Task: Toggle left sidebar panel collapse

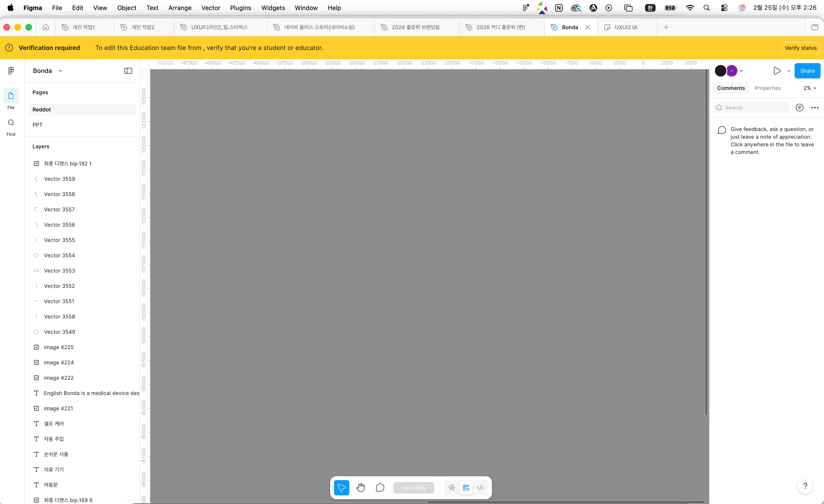Action: click(128, 71)
